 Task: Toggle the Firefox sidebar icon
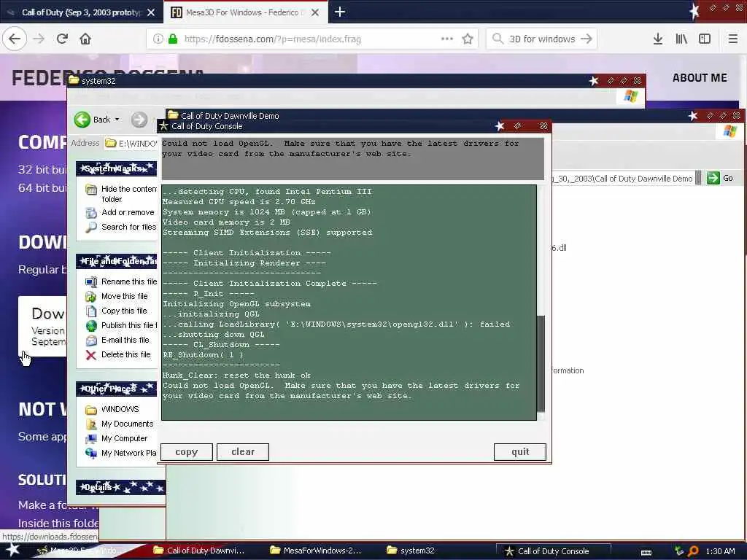point(705,39)
